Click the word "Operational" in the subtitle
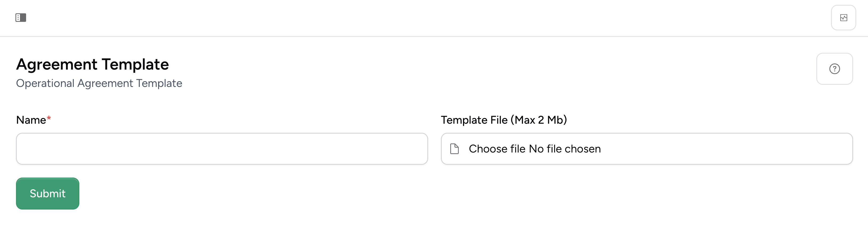 [45, 83]
